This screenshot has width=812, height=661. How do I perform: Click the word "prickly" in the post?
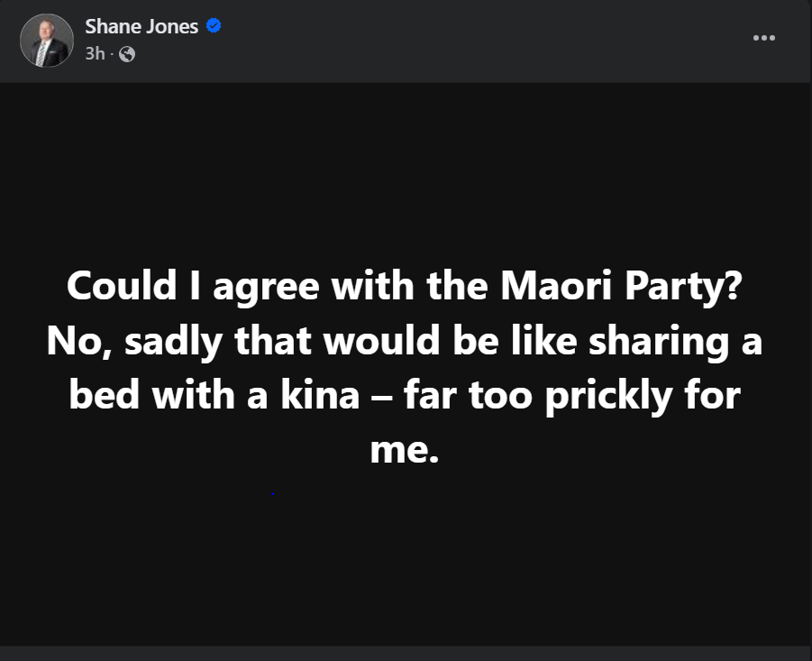[608, 397]
